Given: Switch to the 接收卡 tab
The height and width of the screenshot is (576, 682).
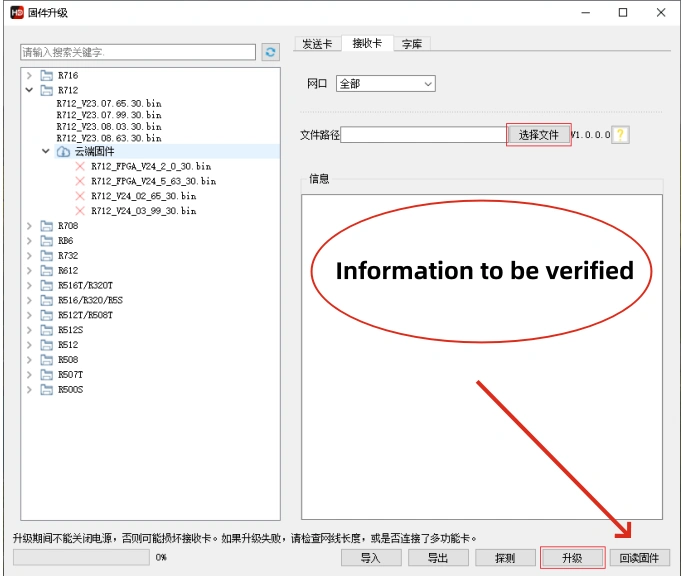Looking at the screenshot, I should pyautogui.click(x=367, y=43).
